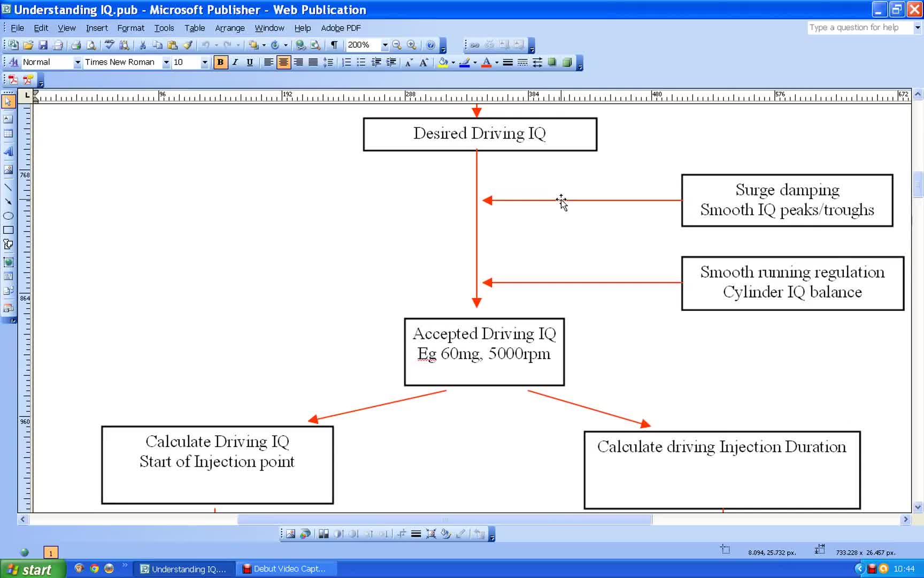Select the Arrow drawing tool
Image resolution: width=924 pixels, height=578 pixels.
point(8,202)
